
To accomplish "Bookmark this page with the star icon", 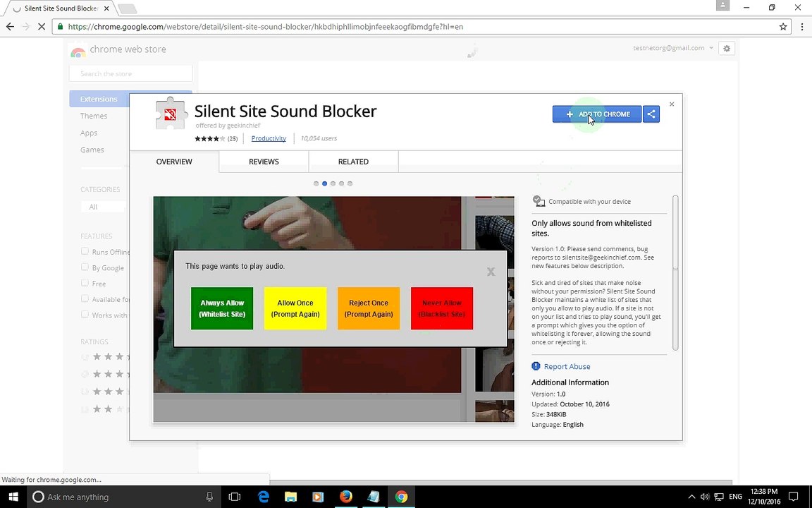I will tap(783, 26).
